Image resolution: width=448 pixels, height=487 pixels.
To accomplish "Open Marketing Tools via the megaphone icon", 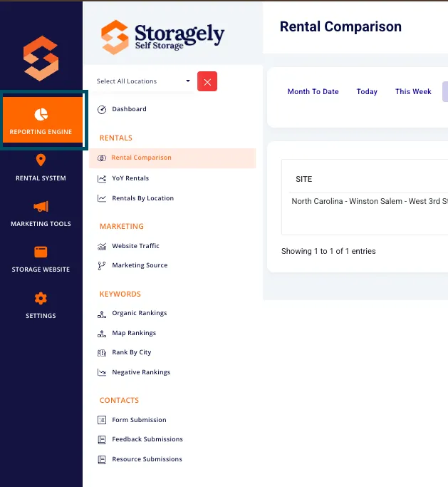I will pyautogui.click(x=41, y=207).
